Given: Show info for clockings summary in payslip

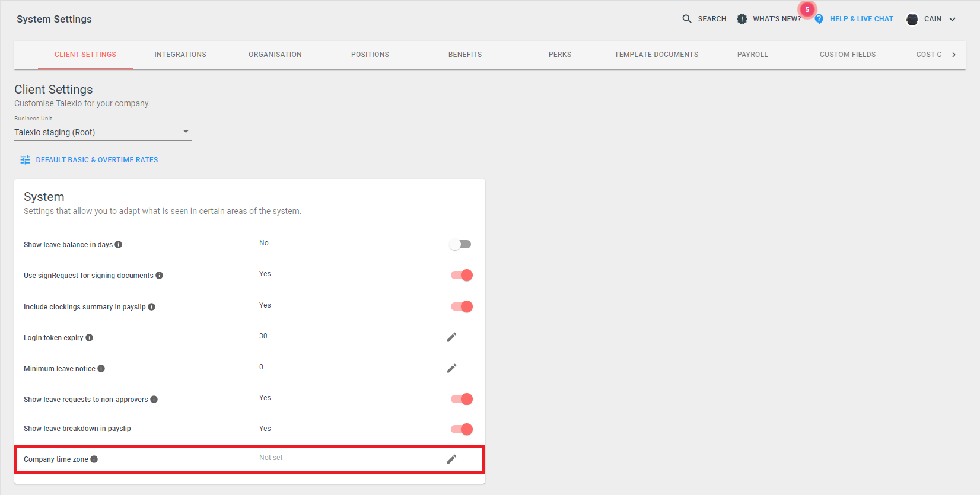Looking at the screenshot, I should point(152,307).
